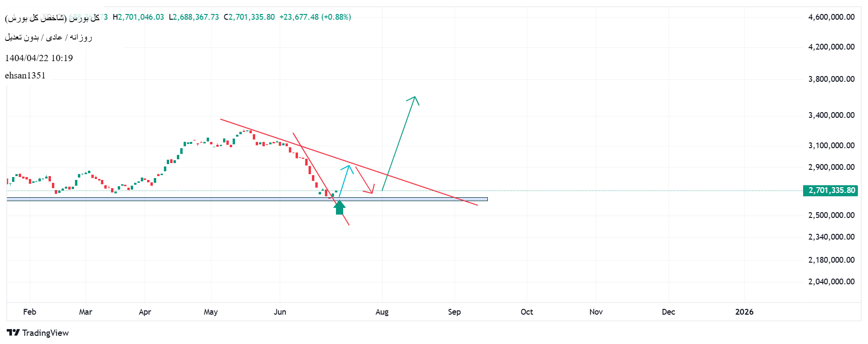Click the TradingView logo
This screenshot has height=344, width=868.
coord(37,333)
